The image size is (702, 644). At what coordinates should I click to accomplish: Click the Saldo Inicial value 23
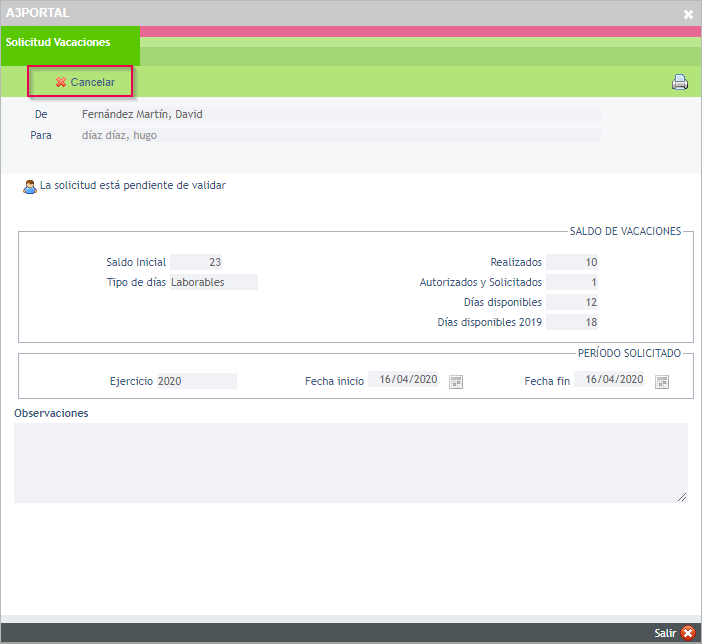(x=196, y=262)
